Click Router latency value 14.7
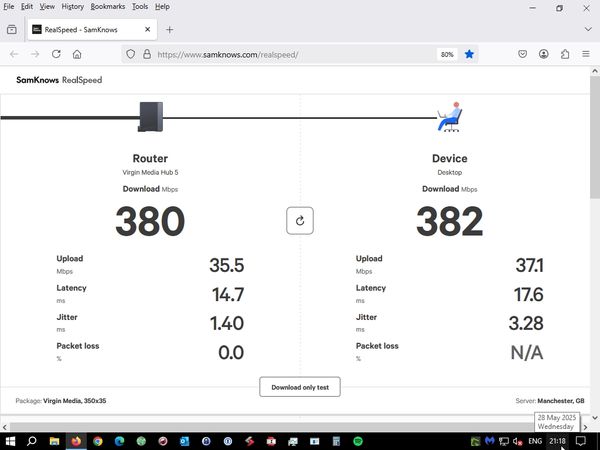Viewport: 600px width, 450px height. [228, 294]
